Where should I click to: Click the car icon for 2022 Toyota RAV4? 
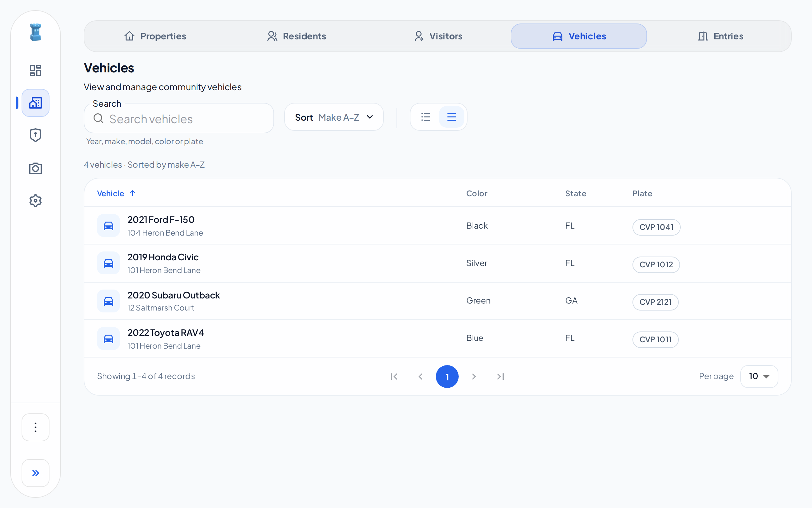click(x=108, y=338)
